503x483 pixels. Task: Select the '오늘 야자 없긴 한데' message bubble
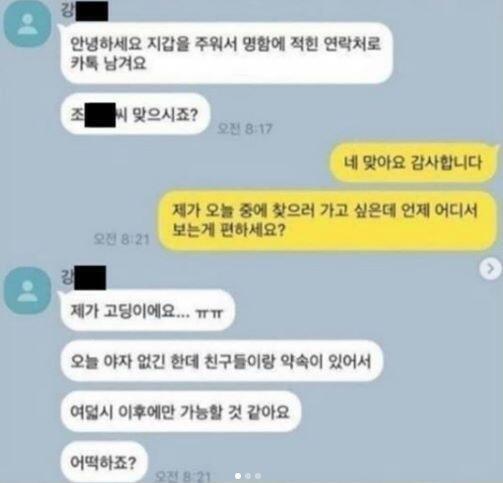coord(221,361)
